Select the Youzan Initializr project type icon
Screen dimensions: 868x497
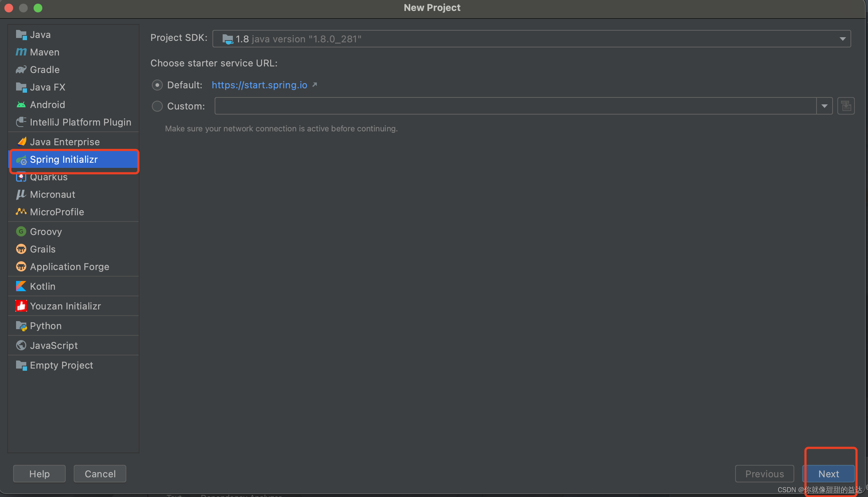tap(21, 306)
